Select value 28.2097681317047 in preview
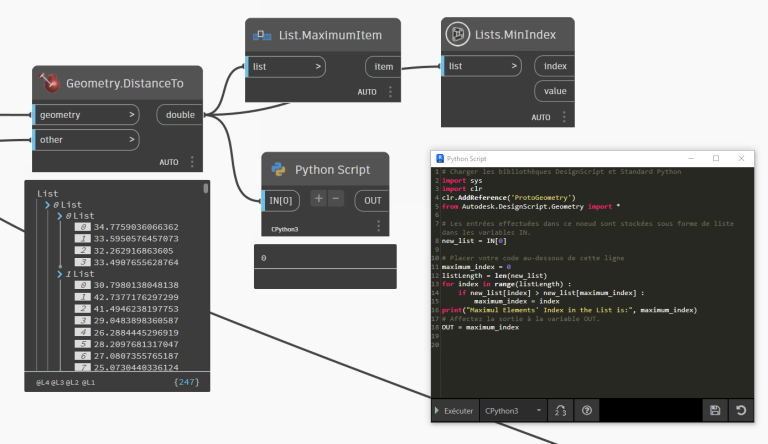 click(x=136, y=344)
